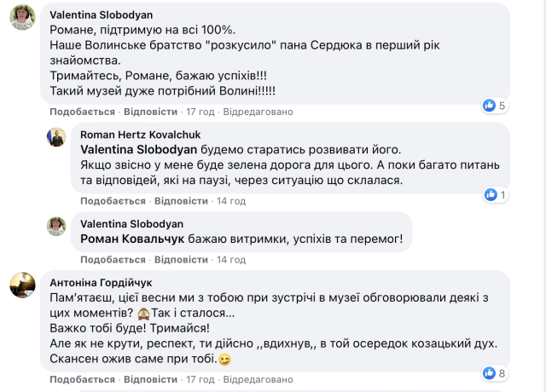Image resolution: width=546 pixels, height=392 pixels.
Task: Click Valentina Slobodyan's reply avatar
Action: (x=57, y=227)
